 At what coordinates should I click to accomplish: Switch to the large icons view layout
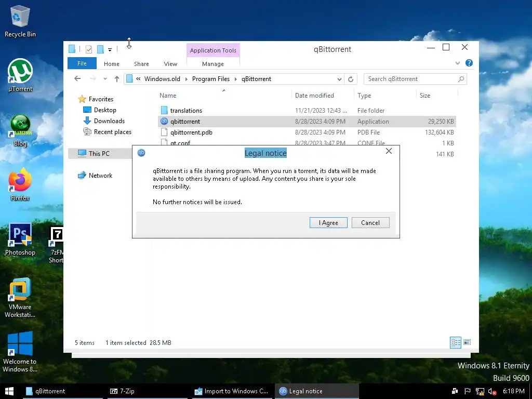click(x=467, y=342)
